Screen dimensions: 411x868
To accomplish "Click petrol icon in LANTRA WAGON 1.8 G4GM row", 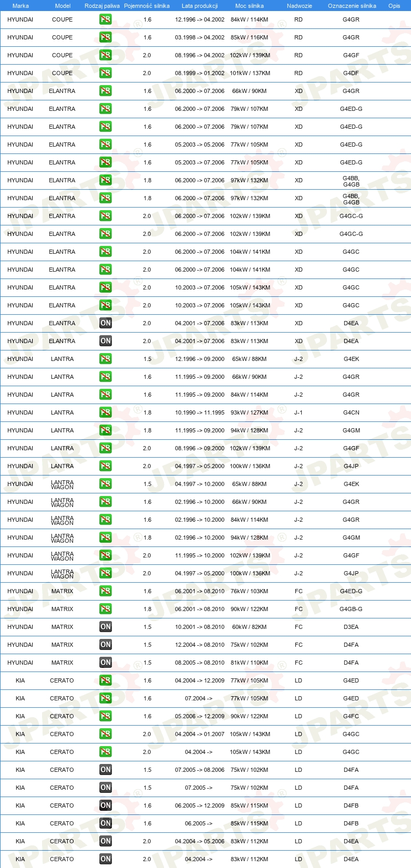I will [x=106, y=538].
